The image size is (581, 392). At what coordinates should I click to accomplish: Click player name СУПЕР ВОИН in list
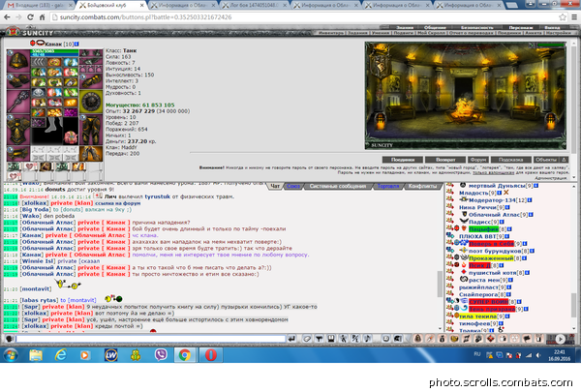point(488,302)
